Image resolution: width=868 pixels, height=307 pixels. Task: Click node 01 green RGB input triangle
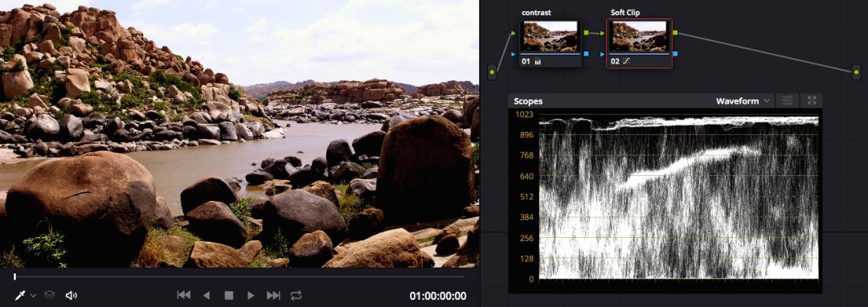point(513,34)
